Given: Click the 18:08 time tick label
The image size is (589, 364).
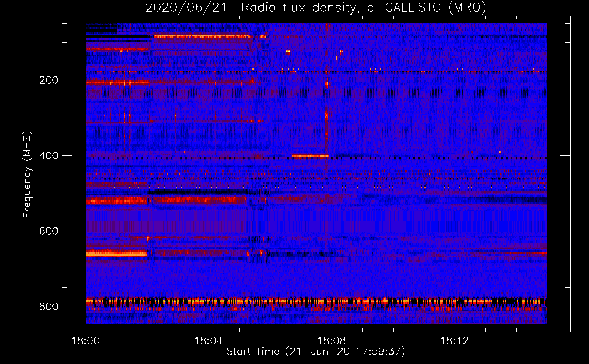Looking at the screenshot, I should (x=331, y=341).
